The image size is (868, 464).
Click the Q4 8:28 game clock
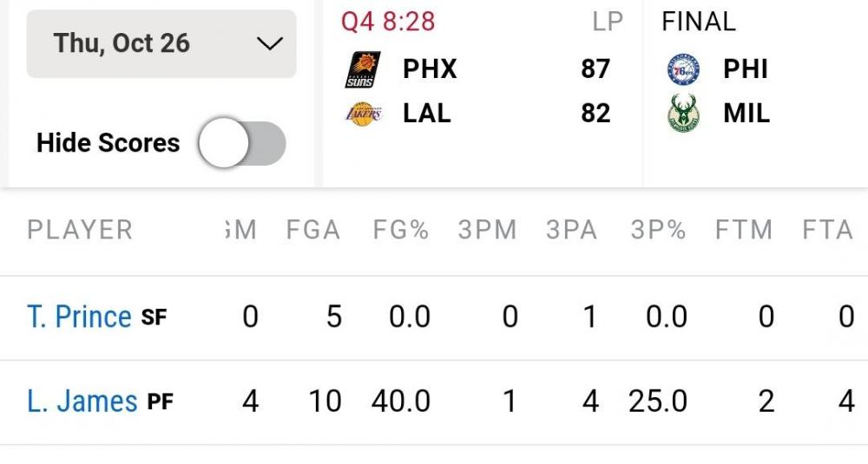388,22
